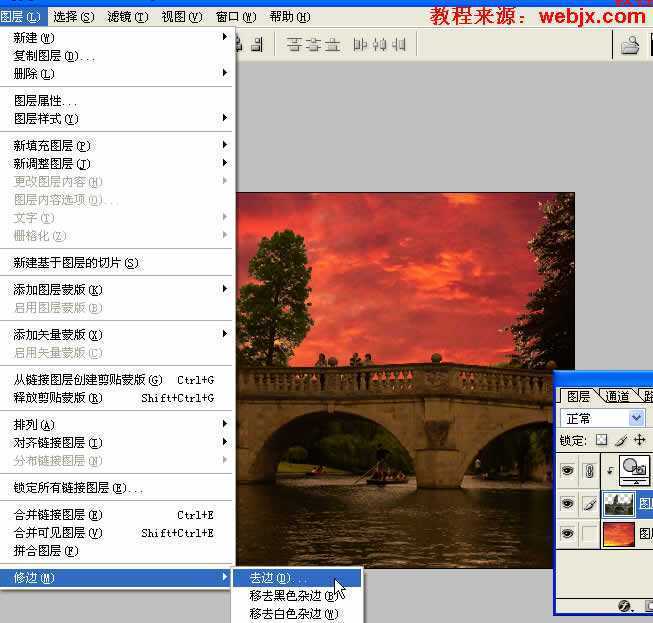Click the distribute horizontal centers icon
The height and width of the screenshot is (623, 653).
(379, 45)
